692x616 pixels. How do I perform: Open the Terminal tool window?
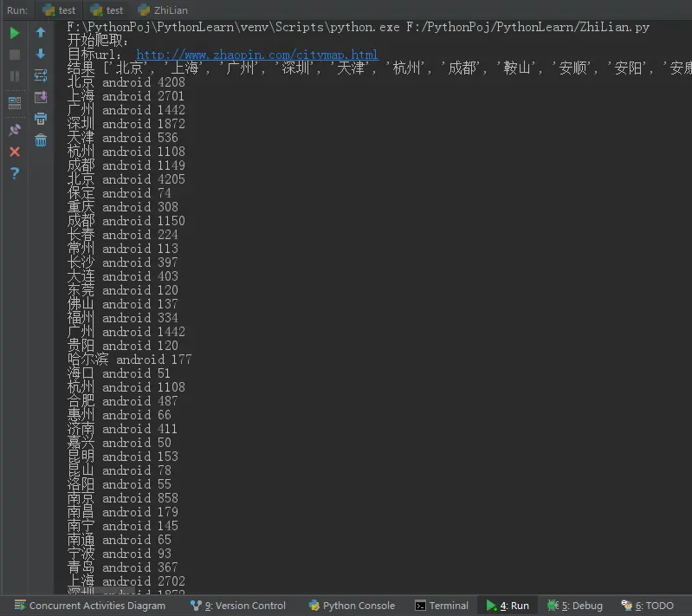[x=442, y=606]
